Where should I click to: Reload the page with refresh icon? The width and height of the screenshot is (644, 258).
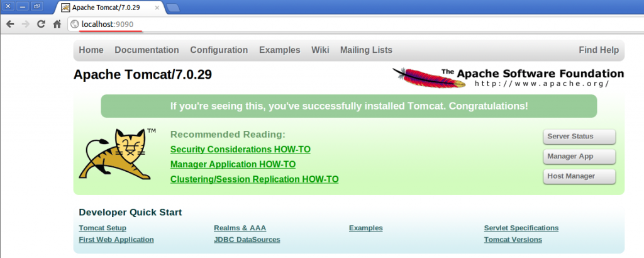tap(41, 25)
